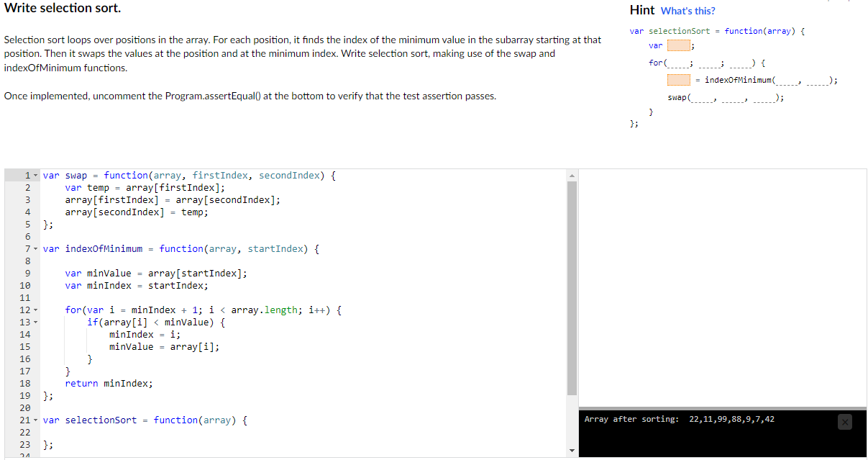Dismiss the console output panel
The image size is (868, 460).
point(844,422)
